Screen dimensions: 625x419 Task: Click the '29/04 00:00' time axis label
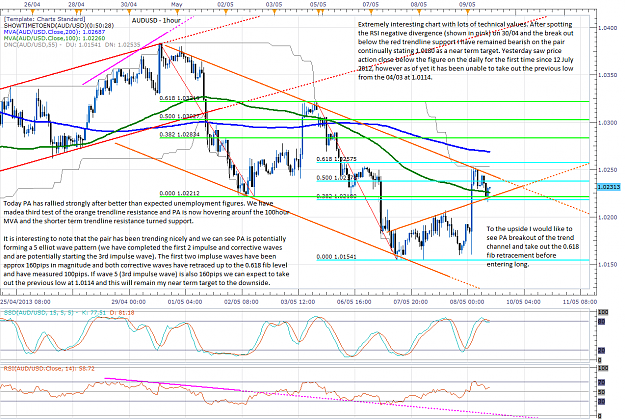[x=128, y=302]
